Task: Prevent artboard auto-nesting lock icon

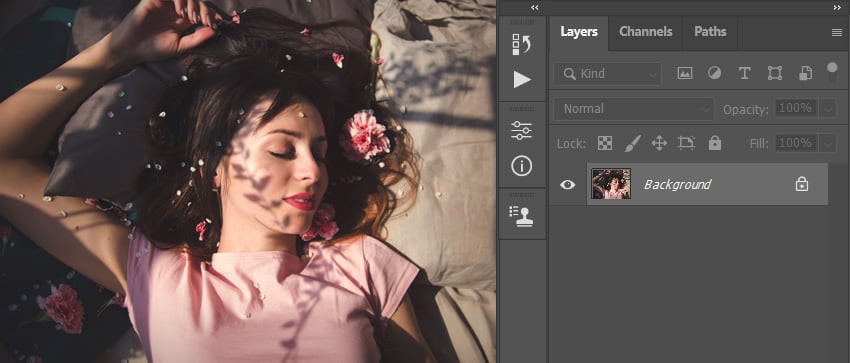Action: [686, 143]
